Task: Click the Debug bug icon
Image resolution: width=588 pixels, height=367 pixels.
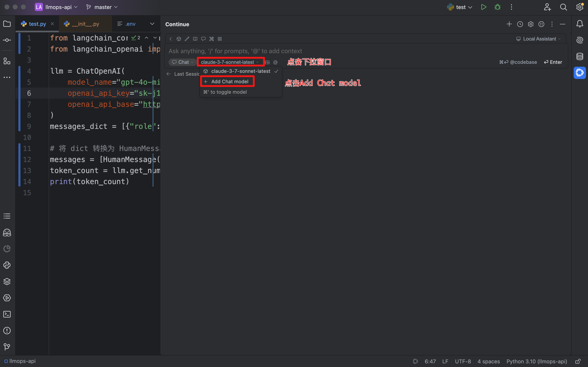Action: (497, 7)
